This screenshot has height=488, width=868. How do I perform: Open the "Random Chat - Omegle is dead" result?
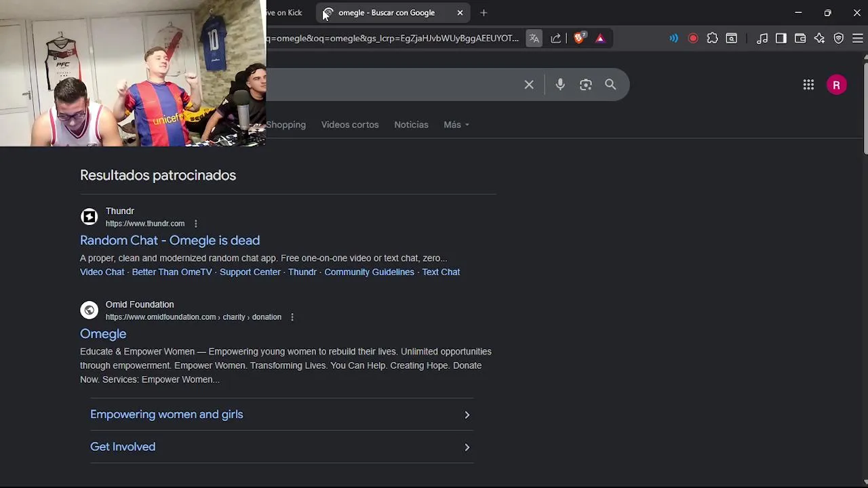(x=170, y=241)
